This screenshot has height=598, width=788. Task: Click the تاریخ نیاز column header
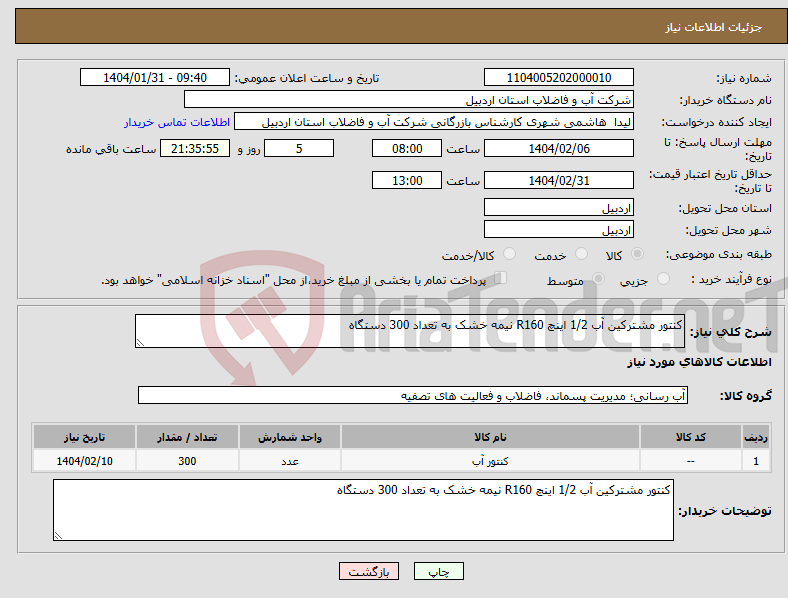84,437
